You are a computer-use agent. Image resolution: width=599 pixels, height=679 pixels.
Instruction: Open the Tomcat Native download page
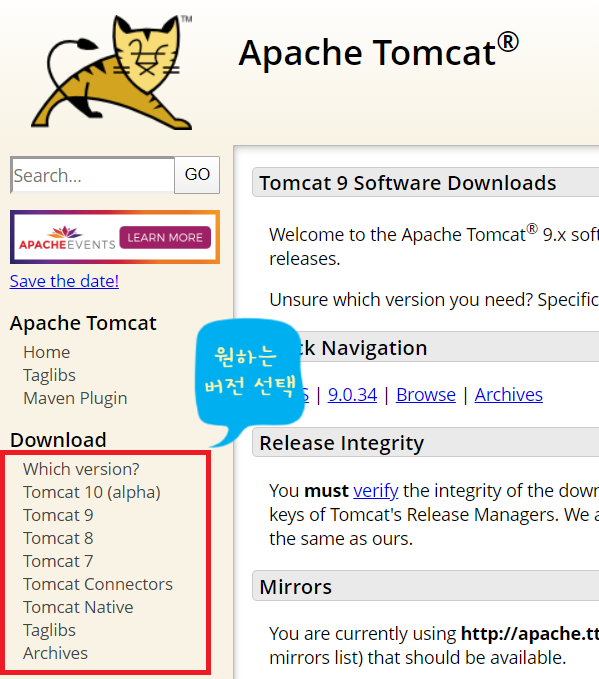pyautogui.click(x=78, y=607)
